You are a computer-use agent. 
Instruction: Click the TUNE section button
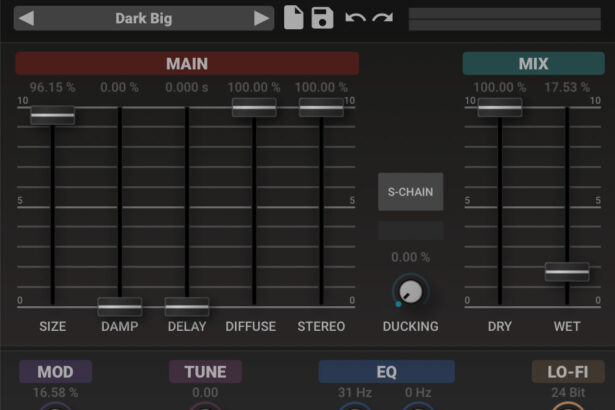(205, 372)
